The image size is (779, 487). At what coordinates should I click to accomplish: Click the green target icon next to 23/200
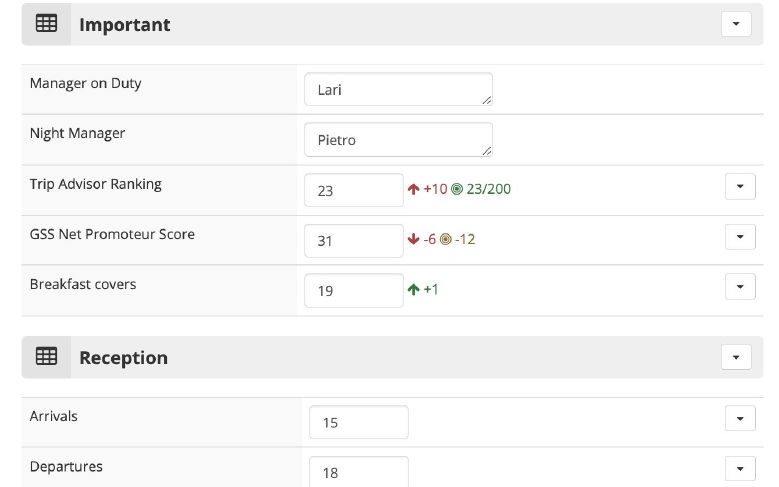click(x=457, y=189)
